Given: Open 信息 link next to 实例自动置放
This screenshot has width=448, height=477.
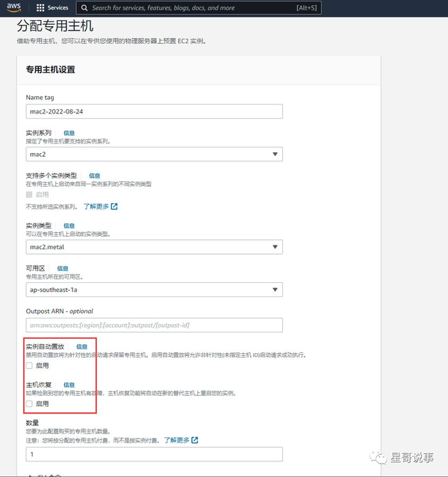Looking at the screenshot, I should (81, 346).
